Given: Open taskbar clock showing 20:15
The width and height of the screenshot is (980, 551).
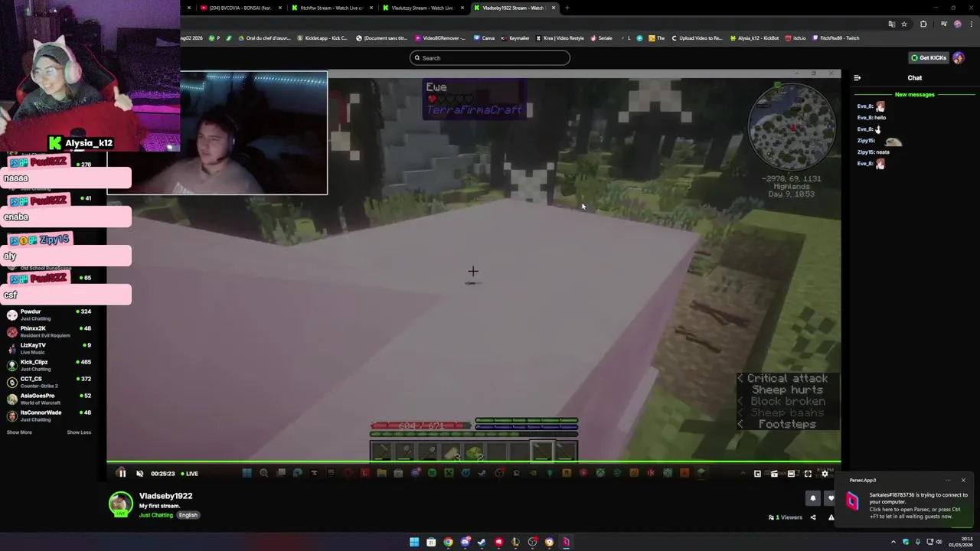Looking at the screenshot, I should pyautogui.click(x=960, y=542).
